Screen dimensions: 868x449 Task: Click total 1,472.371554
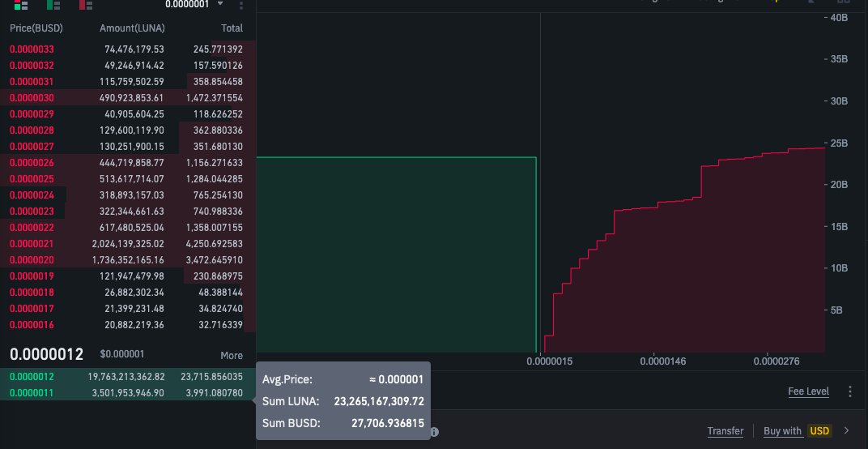click(215, 97)
